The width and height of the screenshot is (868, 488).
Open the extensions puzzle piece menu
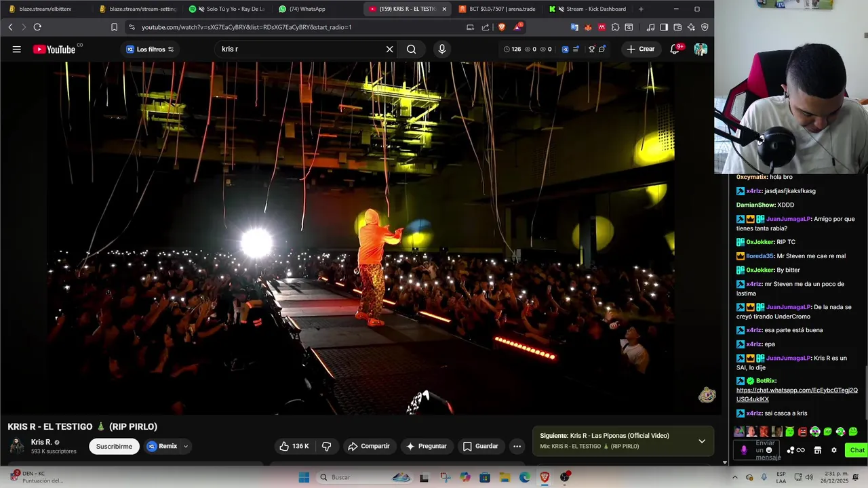[x=615, y=27]
